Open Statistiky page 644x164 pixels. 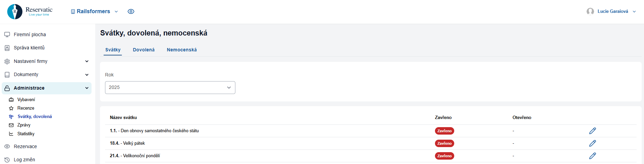click(x=26, y=134)
